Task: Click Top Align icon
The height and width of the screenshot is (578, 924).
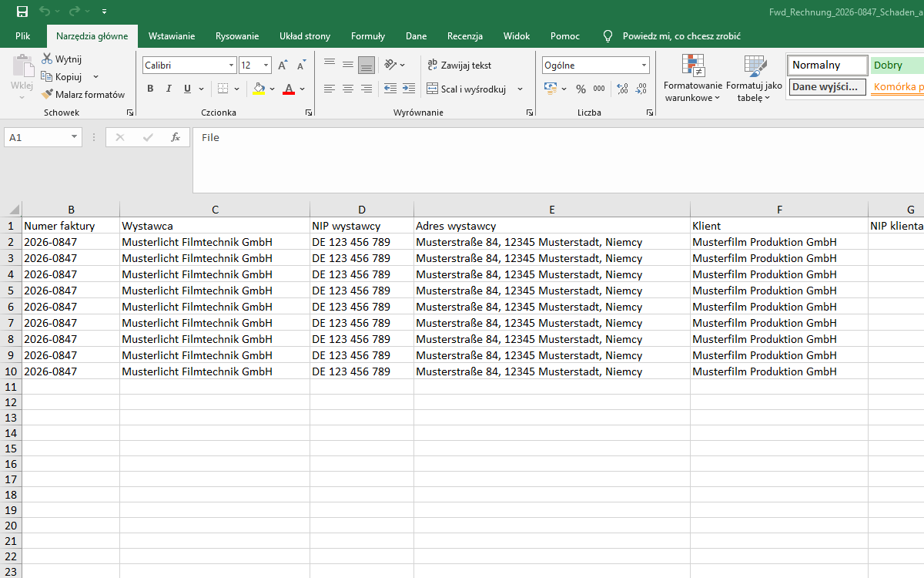Action: [330, 65]
